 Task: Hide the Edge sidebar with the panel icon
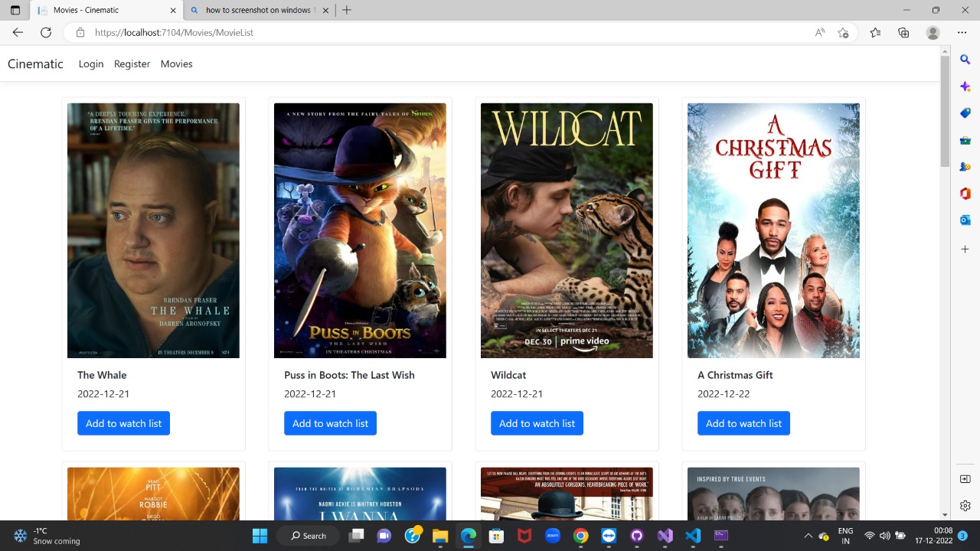(x=965, y=479)
